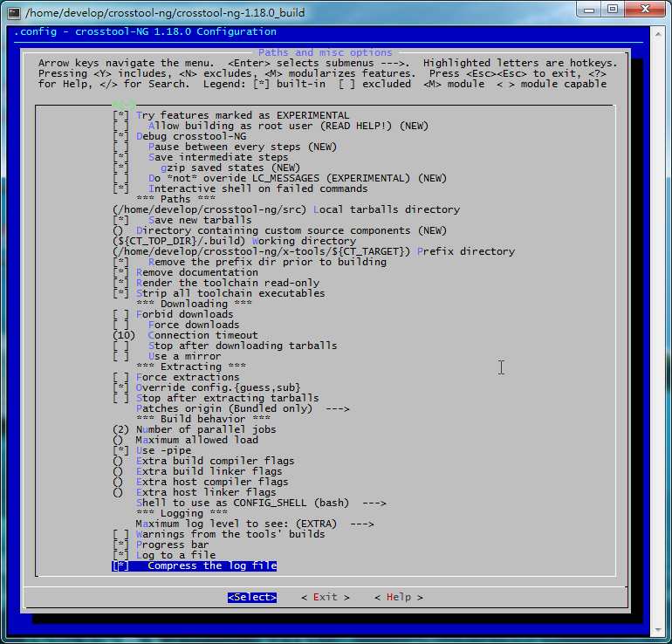The width and height of the screenshot is (672, 644).
Task: Click the *** Logging *** section label
Action: (182, 514)
